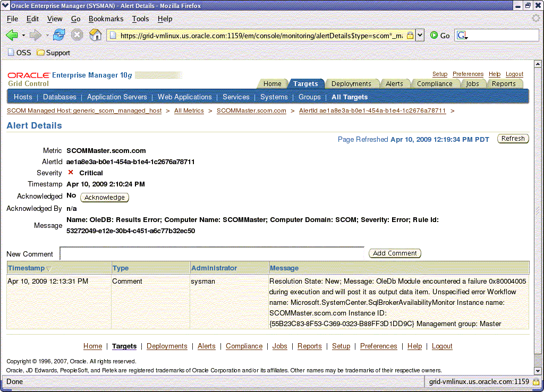Follow the All Metrics breadcrumb link
The image size is (544, 392).
coord(189,110)
